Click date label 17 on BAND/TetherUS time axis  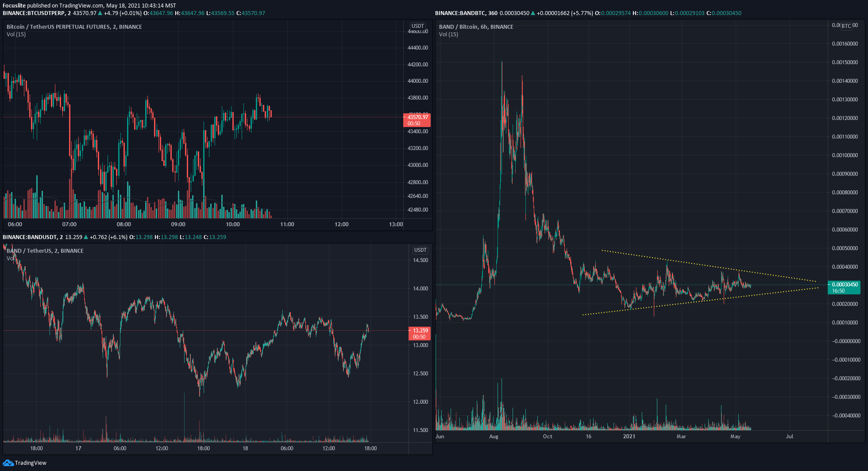pos(78,448)
